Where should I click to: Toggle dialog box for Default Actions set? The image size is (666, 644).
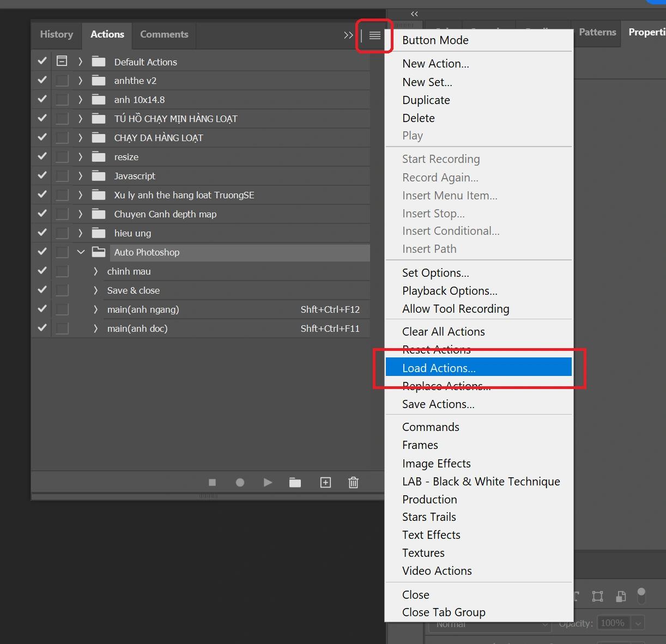coord(62,61)
